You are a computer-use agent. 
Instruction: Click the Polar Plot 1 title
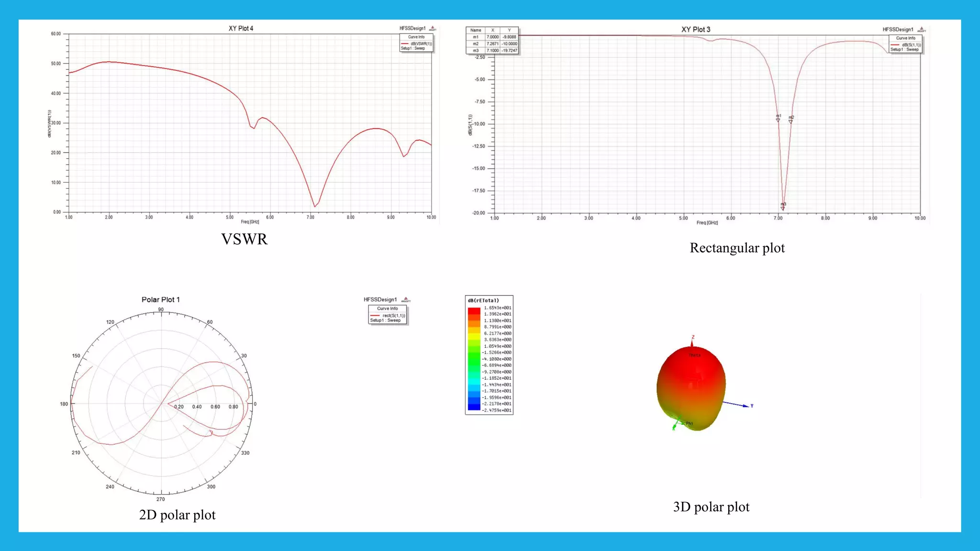pos(160,299)
